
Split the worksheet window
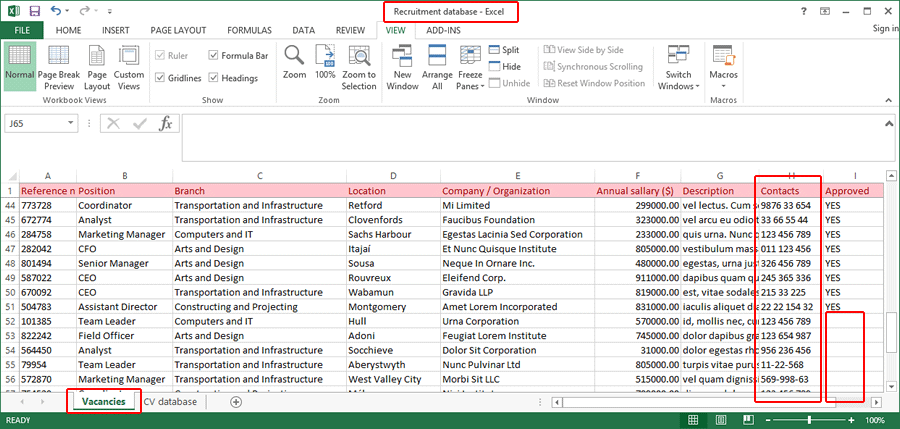(504, 50)
